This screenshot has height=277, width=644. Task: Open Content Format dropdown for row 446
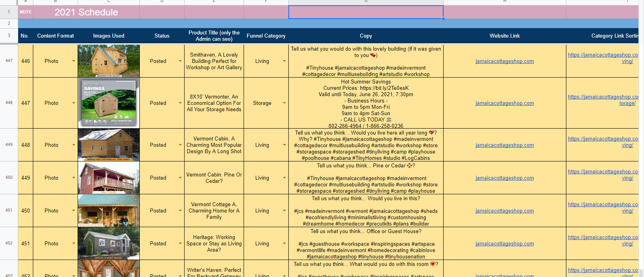tap(74, 61)
